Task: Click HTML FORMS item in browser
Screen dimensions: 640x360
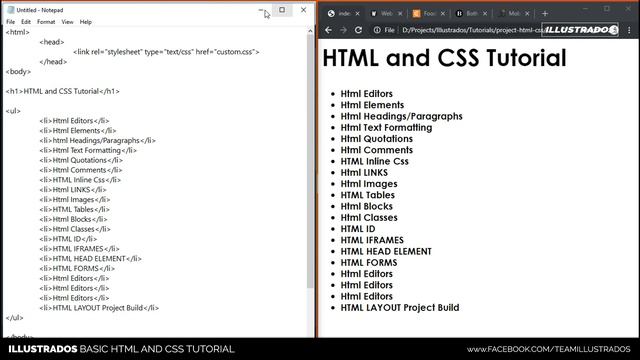Action: [369, 262]
